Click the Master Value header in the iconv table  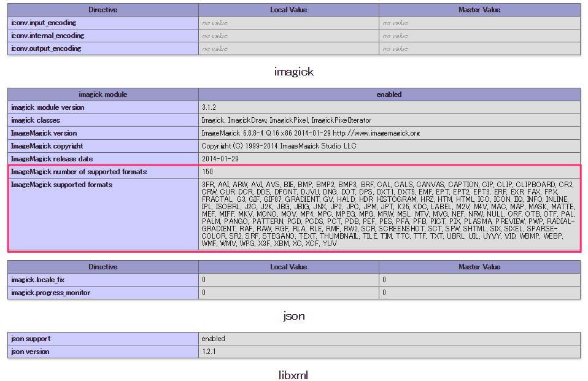click(x=479, y=10)
